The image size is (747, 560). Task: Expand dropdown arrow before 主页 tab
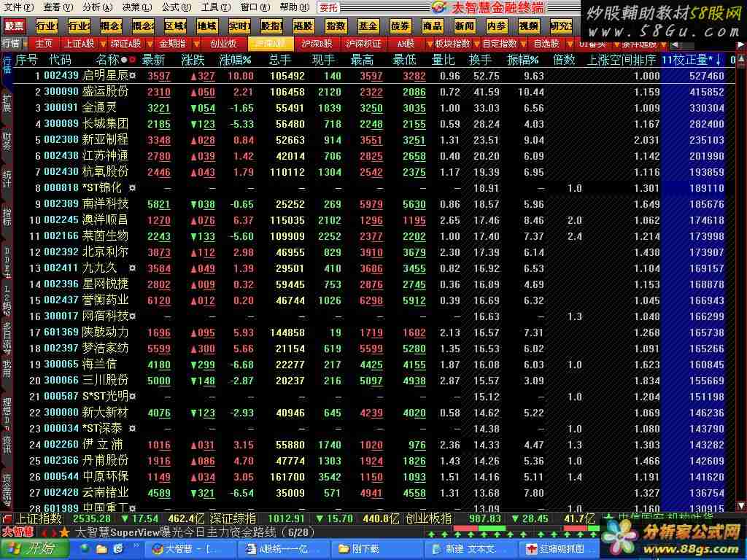(26, 44)
